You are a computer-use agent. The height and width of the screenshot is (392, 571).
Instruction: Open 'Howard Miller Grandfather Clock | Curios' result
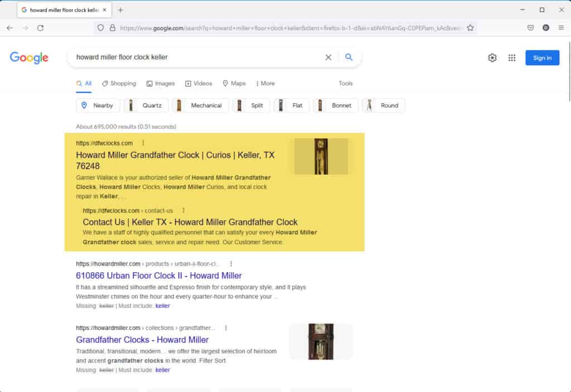coord(175,160)
